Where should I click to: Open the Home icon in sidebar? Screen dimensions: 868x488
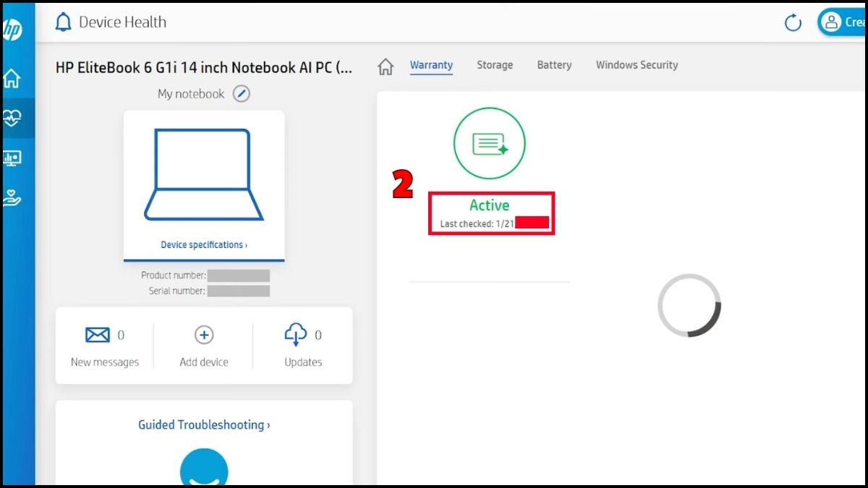(12, 78)
